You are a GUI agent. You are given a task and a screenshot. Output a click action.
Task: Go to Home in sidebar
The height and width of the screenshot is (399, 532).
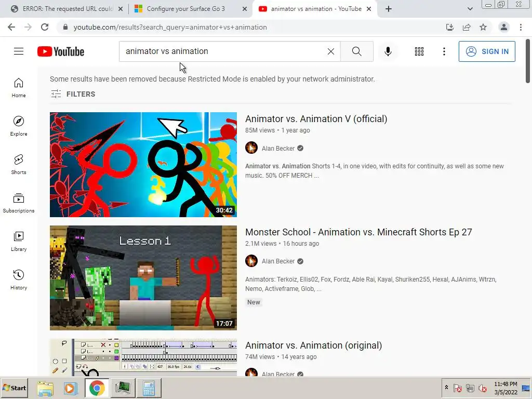click(x=19, y=88)
